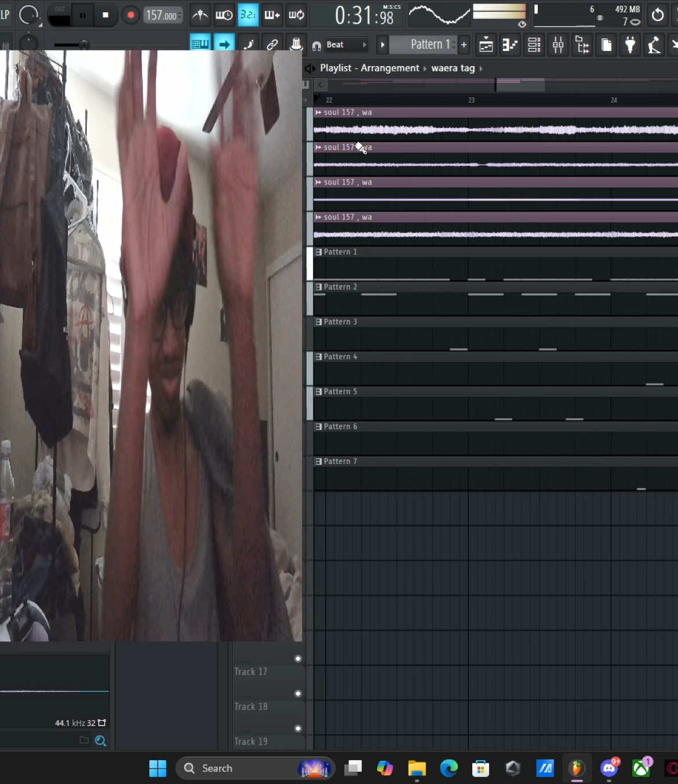
Task: Click the tempo tapper icon
Action: click(x=654, y=45)
